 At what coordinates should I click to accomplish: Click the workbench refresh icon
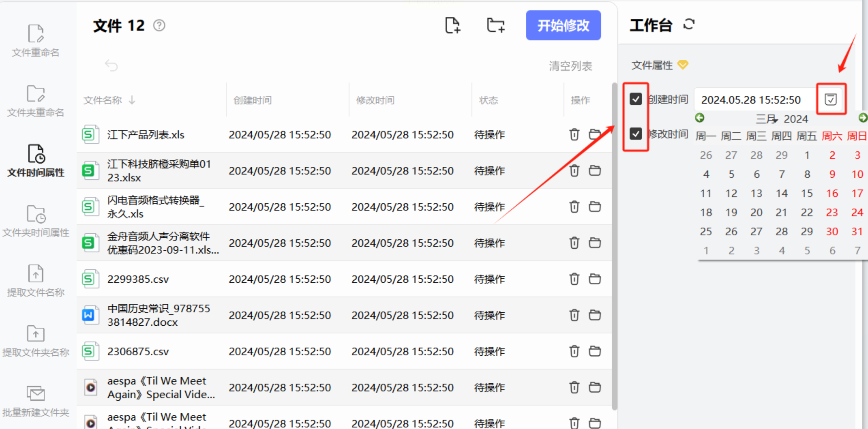[x=689, y=25]
